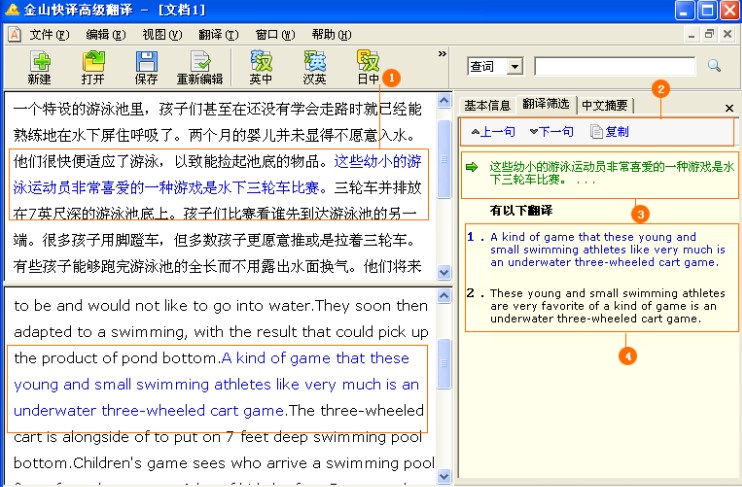Select 汉英 Chinese-to-English translation icon
Image resolution: width=742 pixels, height=487 pixels.
(315, 66)
